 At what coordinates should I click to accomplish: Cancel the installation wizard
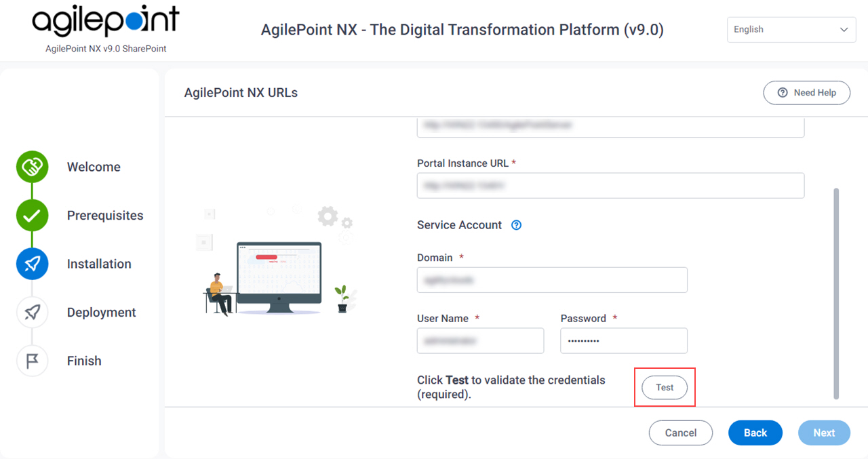pyautogui.click(x=681, y=433)
